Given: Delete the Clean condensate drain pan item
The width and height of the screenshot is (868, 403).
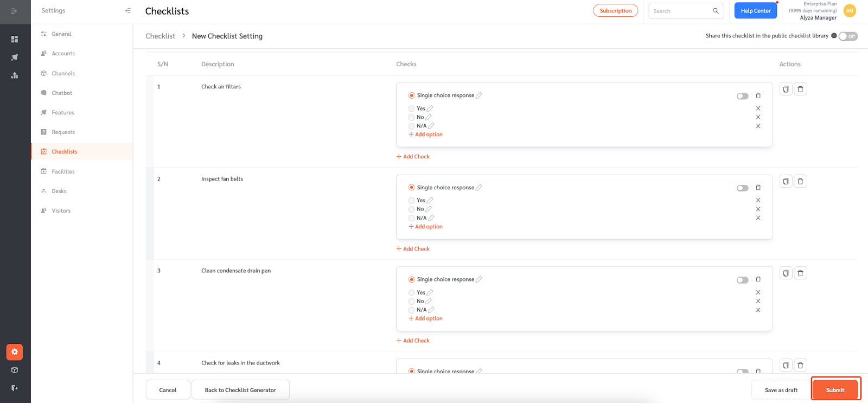Looking at the screenshot, I should pos(800,273).
